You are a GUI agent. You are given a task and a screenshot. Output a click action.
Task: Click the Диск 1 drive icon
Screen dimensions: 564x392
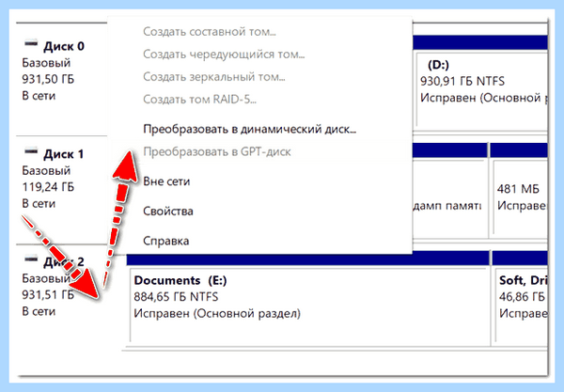click(31, 151)
